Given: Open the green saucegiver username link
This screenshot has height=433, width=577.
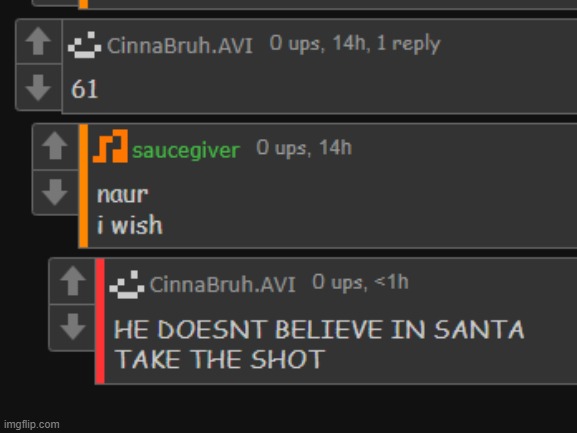Looking at the screenshot, I should [x=186, y=150].
